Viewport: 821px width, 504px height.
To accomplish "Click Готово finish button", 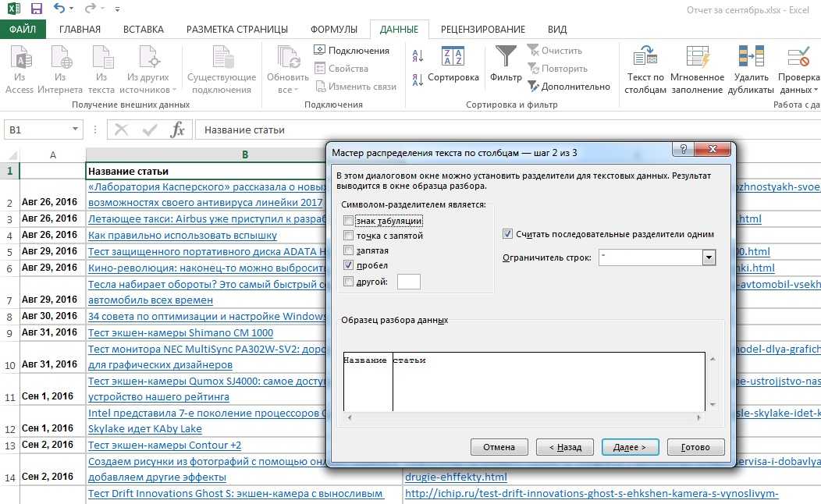I will (696, 447).
